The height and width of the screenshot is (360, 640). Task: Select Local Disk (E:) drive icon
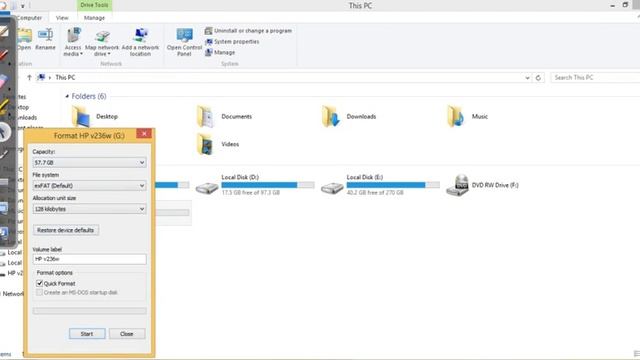pos(332,187)
